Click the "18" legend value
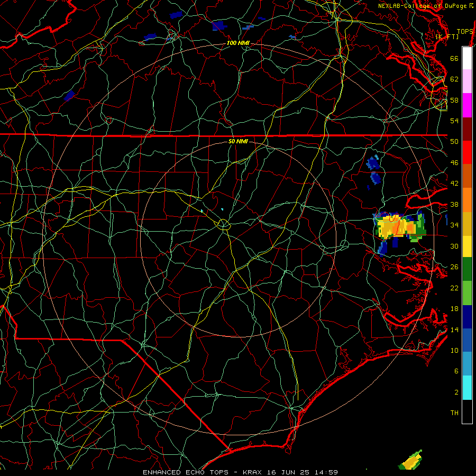 point(454,309)
